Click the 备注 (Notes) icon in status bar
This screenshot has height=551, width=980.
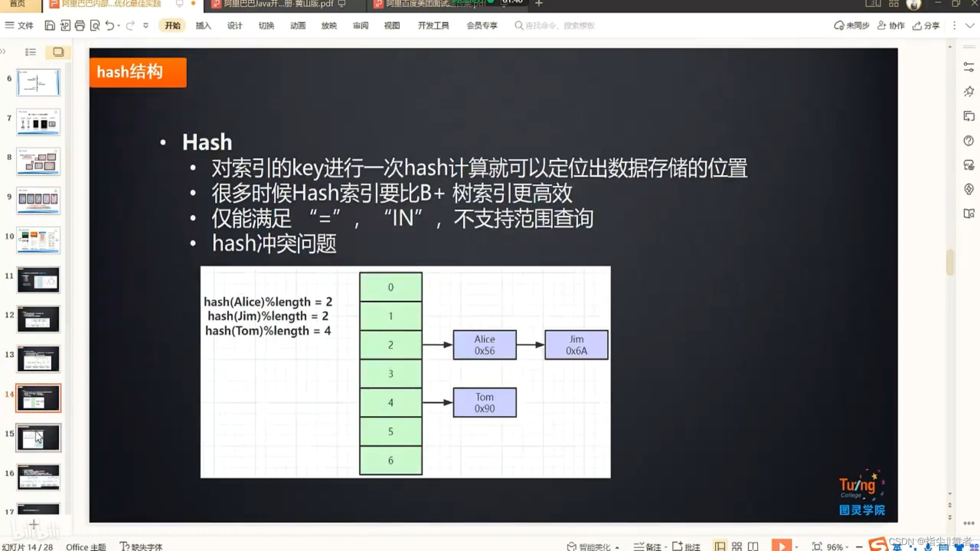click(649, 545)
